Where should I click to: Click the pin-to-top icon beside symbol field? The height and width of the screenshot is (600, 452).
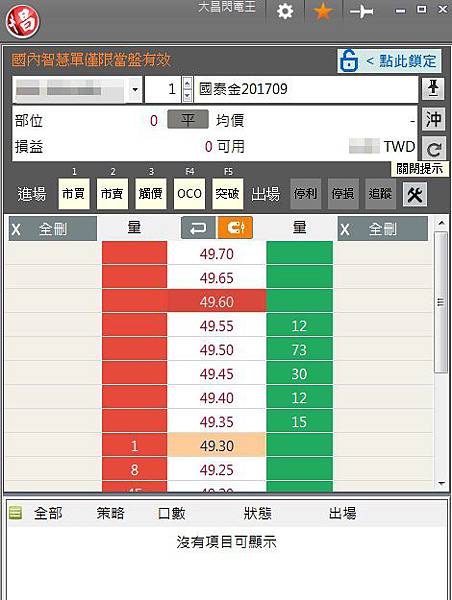point(433,89)
